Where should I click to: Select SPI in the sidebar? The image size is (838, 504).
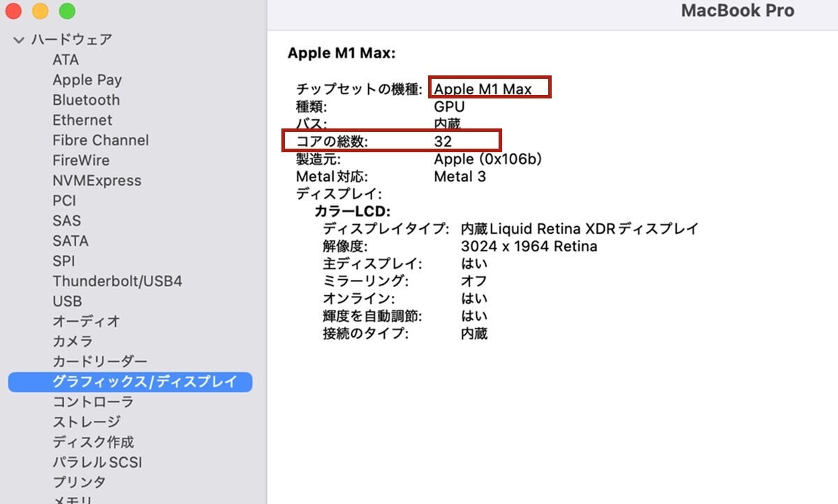click(x=64, y=261)
